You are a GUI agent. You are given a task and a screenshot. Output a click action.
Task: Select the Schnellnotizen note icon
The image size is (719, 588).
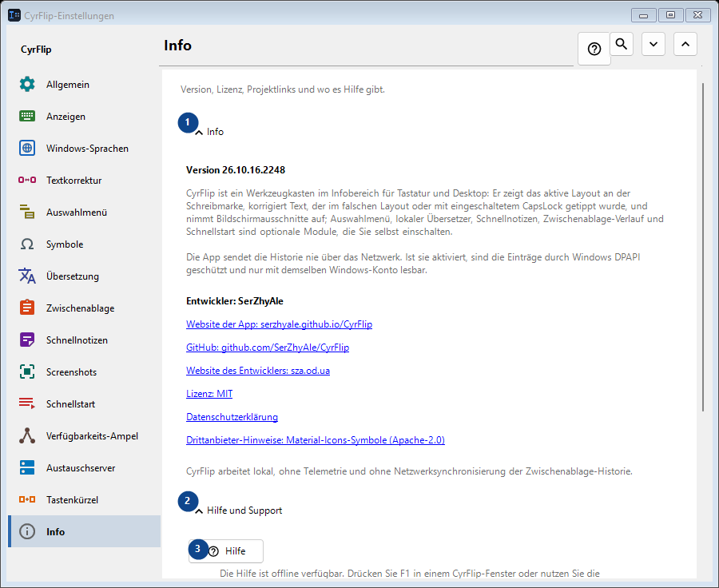(x=27, y=340)
